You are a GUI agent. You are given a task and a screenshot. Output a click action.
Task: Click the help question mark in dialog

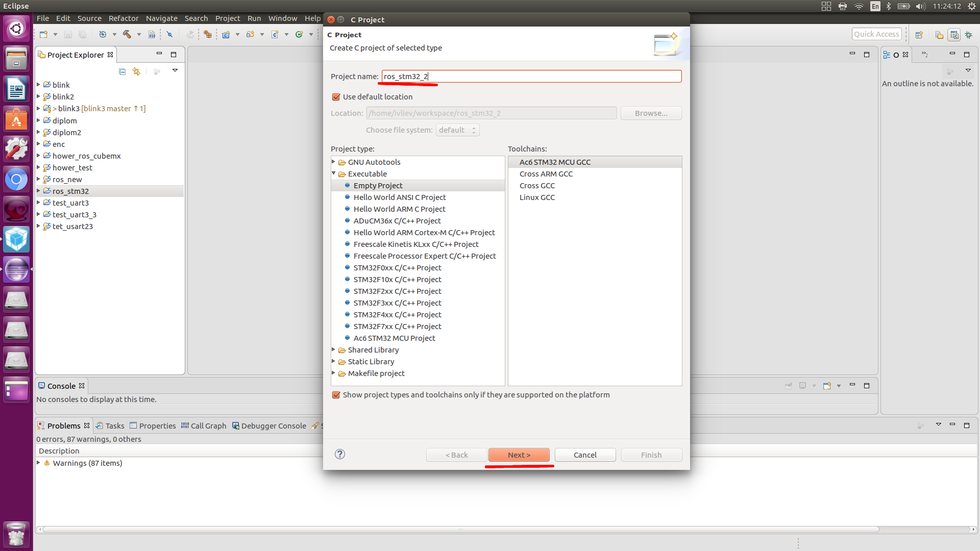[340, 454]
